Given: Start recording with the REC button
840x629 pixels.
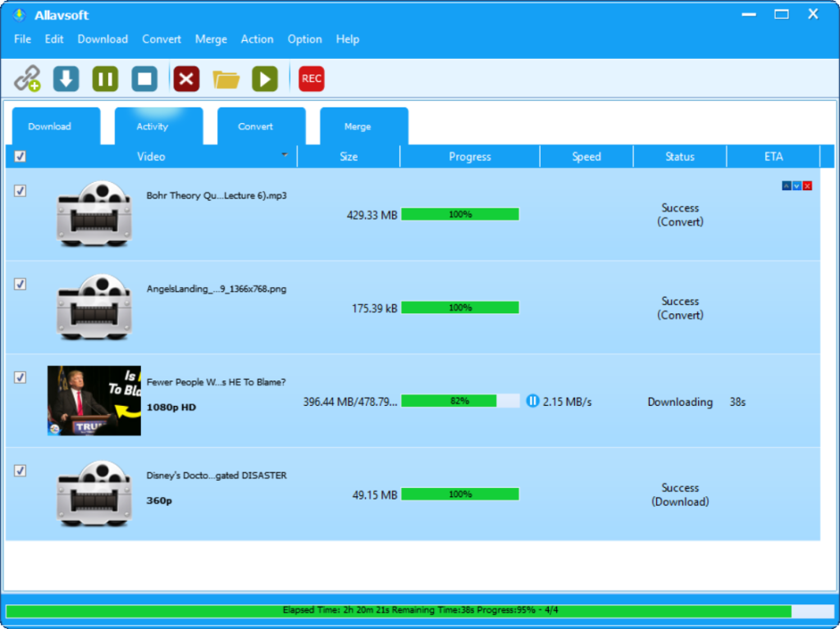Looking at the screenshot, I should pyautogui.click(x=311, y=79).
